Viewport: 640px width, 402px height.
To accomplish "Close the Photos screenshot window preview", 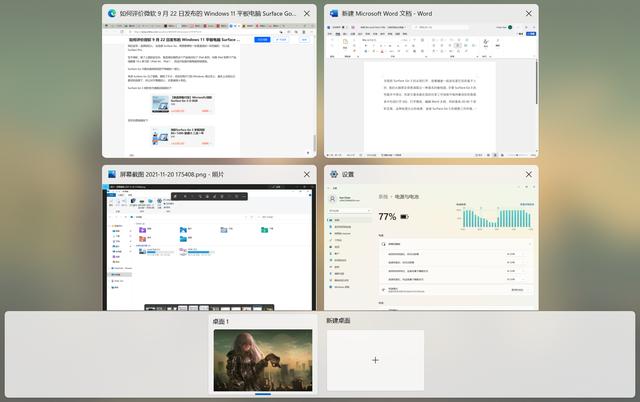I will point(307,174).
